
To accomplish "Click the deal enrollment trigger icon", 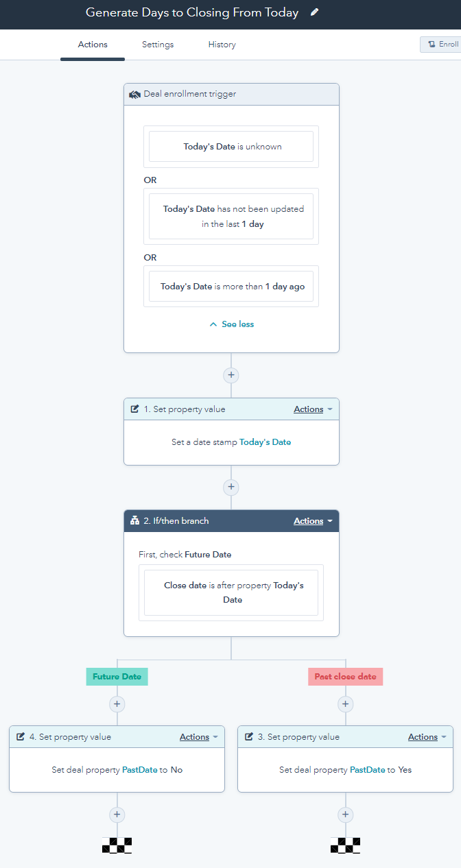I will point(134,94).
